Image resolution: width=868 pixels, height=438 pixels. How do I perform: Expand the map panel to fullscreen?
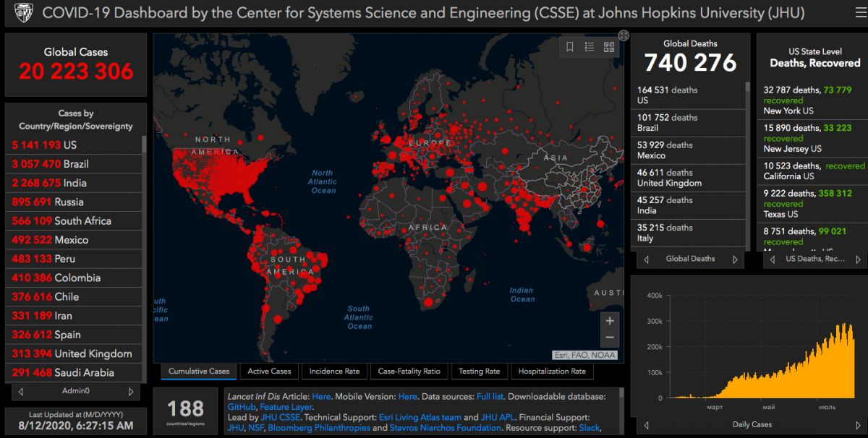pyautogui.click(x=624, y=35)
